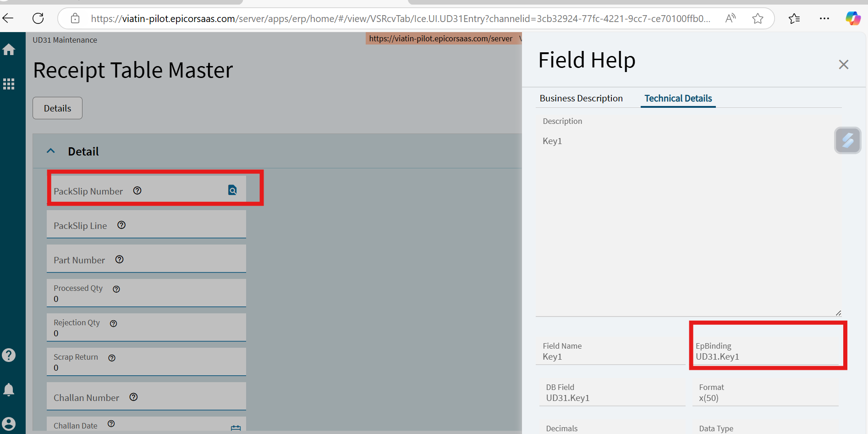Open site information lock icon
This screenshot has width=868, height=434.
[x=75, y=18]
